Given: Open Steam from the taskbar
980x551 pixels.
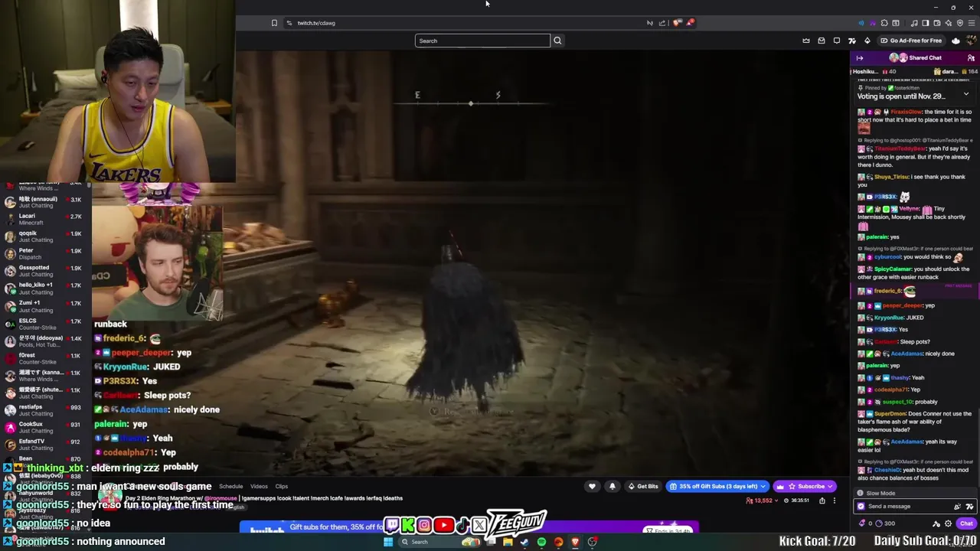Looking at the screenshot, I should (524, 542).
